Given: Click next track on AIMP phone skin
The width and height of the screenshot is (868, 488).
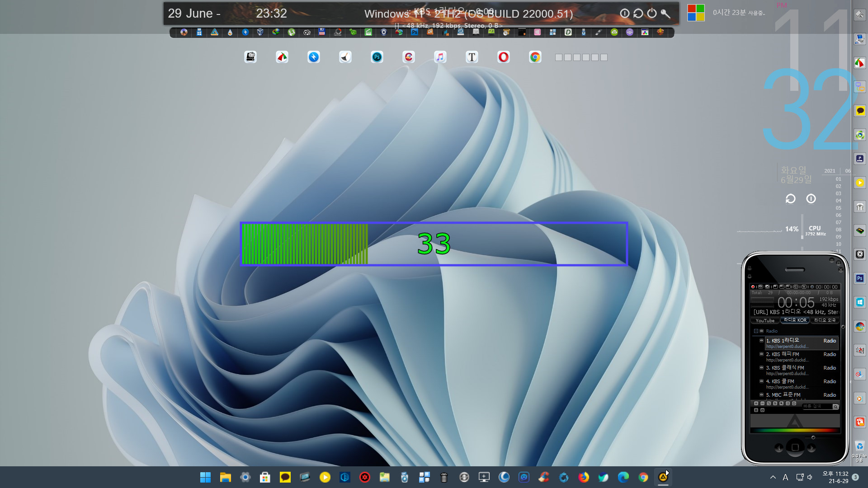Looking at the screenshot, I should pyautogui.click(x=812, y=448).
